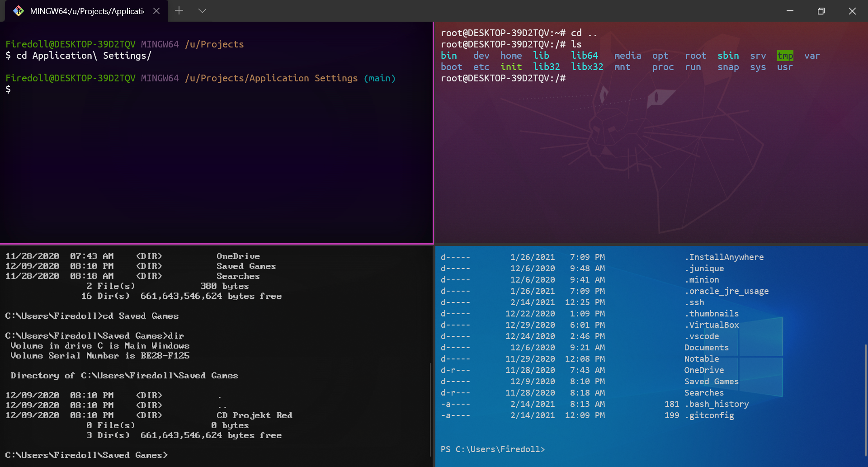Click the scrollbar of the PowerShell pane
The width and height of the screenshot is (868, 467).
click(x=866, y=400)
